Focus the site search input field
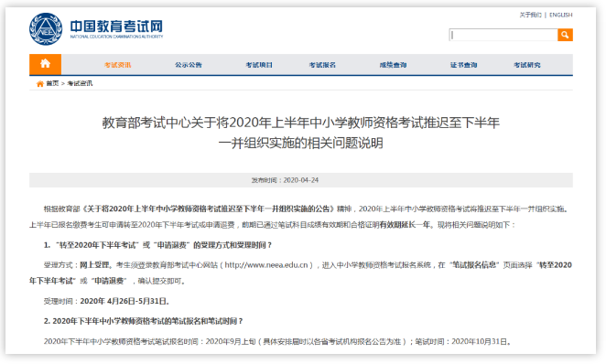This screenshot has width=606, height=364. [x=503, y=35]
